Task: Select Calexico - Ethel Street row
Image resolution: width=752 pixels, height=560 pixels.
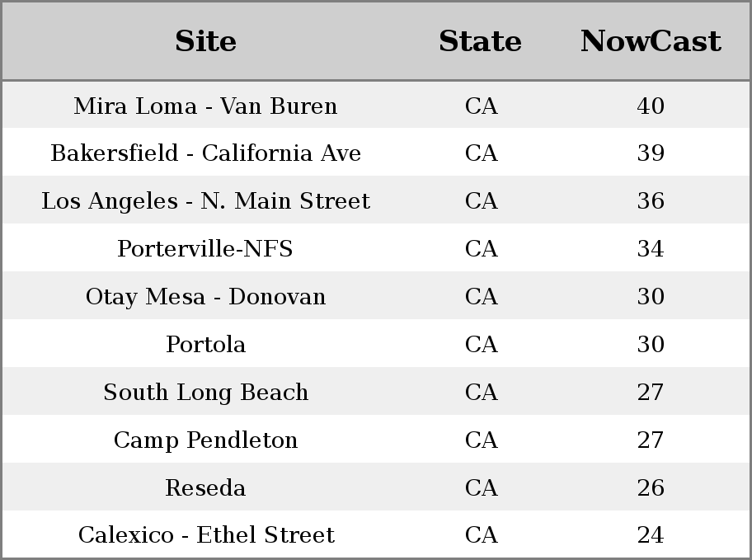Action: pos(376,534)
